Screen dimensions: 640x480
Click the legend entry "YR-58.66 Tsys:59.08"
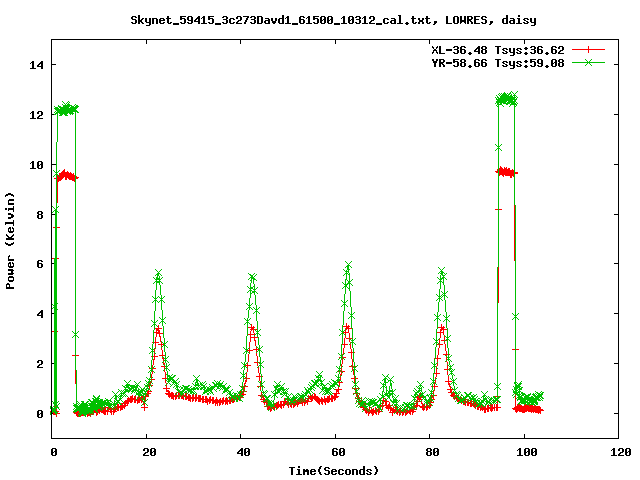click(498, 63)
